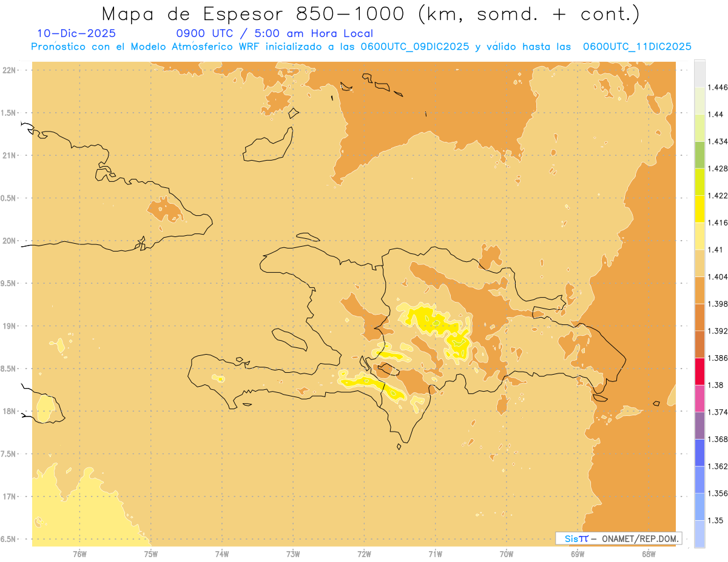Click the legend value '1.434'
This screenshot has height=562, width=728.
717,141
